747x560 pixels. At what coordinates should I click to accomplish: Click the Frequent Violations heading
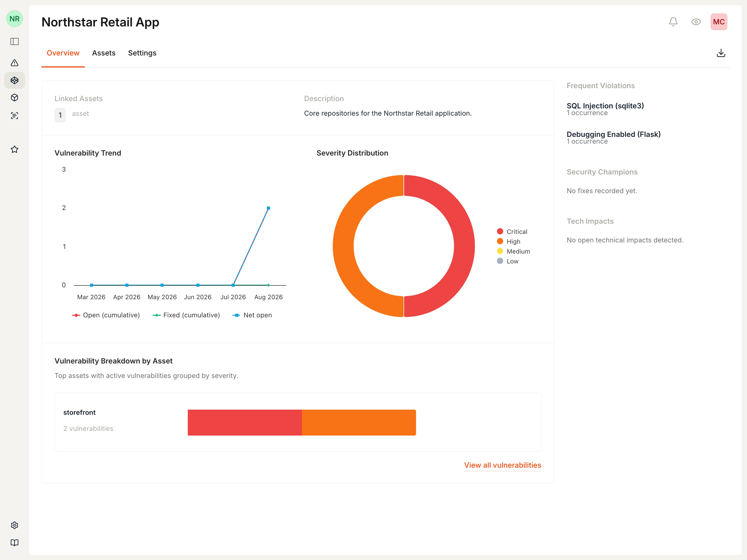(600, 86)
